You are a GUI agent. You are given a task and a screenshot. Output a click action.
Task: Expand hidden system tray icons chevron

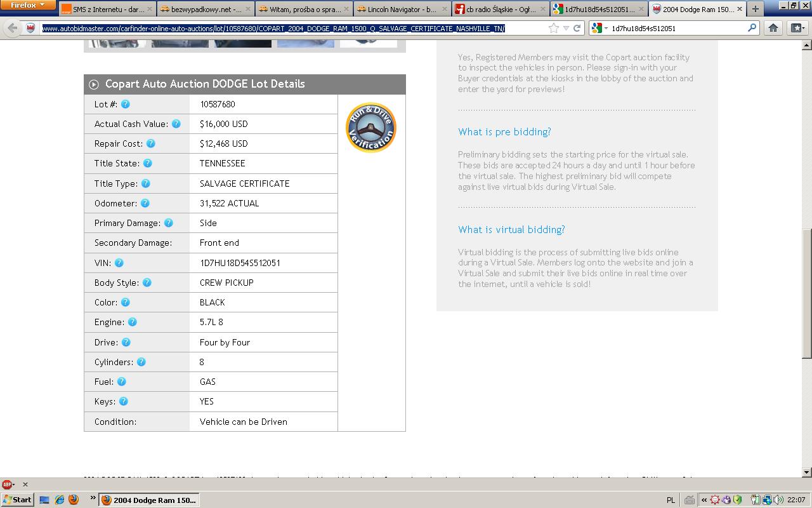click(x=704, y=500)
